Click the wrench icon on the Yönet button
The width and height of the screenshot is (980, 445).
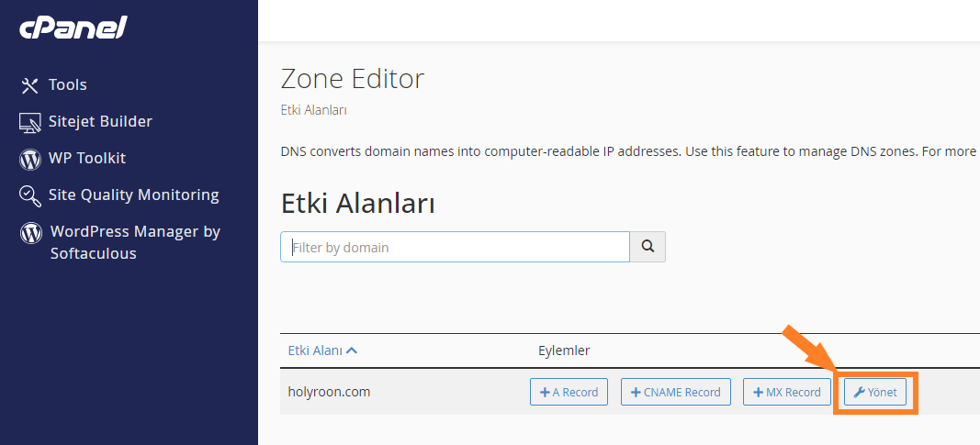click(x=860, y=393)
